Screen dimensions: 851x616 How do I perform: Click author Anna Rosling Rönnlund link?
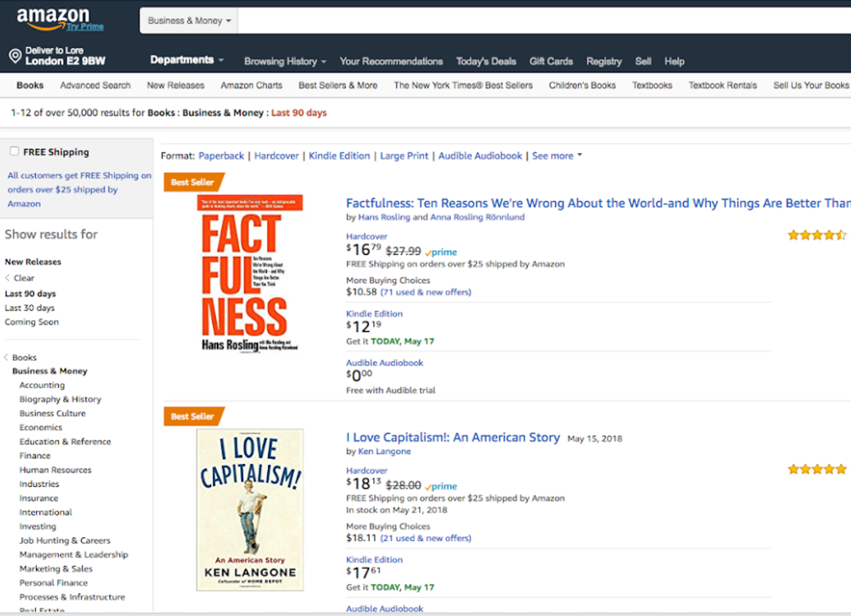477,217
